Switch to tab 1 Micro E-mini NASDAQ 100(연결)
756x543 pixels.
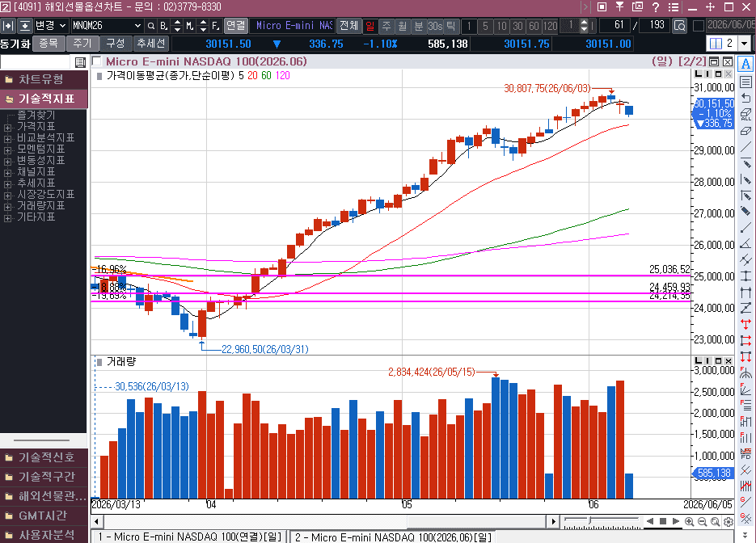[x=190, y=537]
